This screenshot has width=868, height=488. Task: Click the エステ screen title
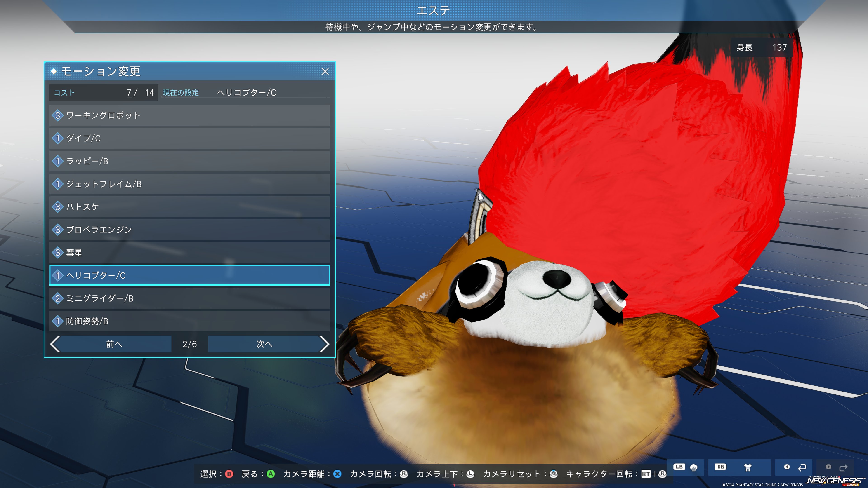[434, 10]
